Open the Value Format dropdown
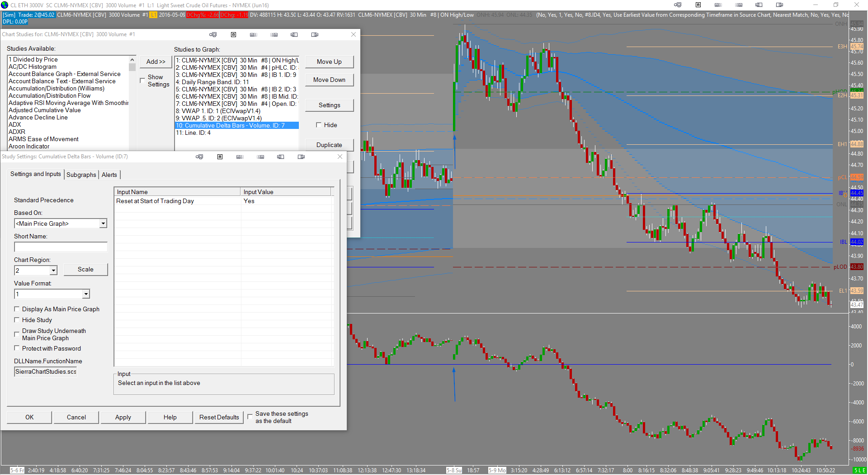This screenshot has height=475, width=868. point(86,294)
